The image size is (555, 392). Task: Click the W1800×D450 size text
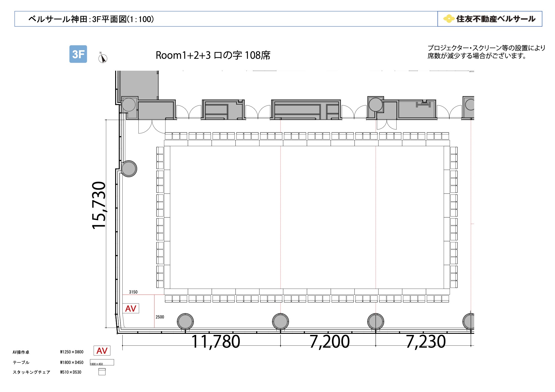(x=72, y=362)
